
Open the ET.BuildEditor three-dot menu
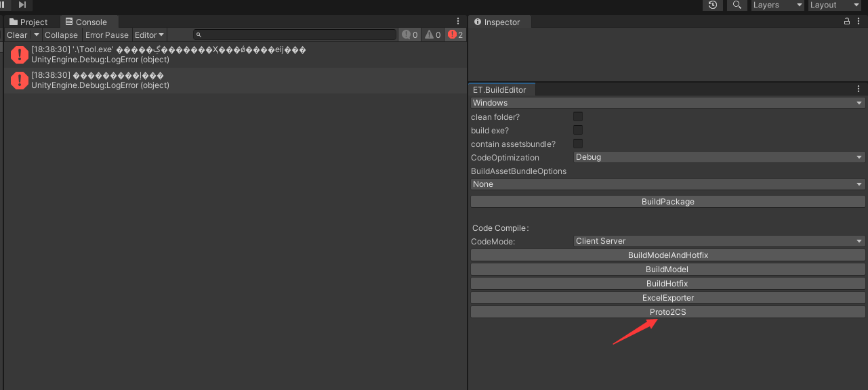point(859,89)
